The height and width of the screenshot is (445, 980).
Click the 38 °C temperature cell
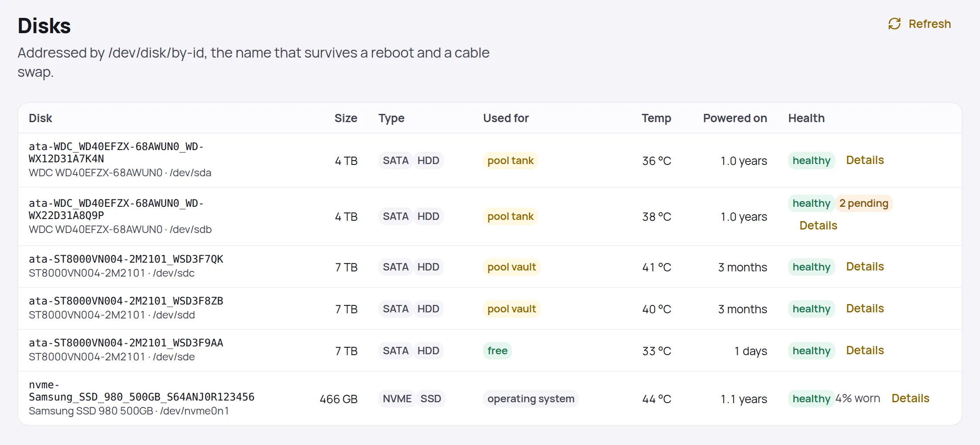pos(657,217)
